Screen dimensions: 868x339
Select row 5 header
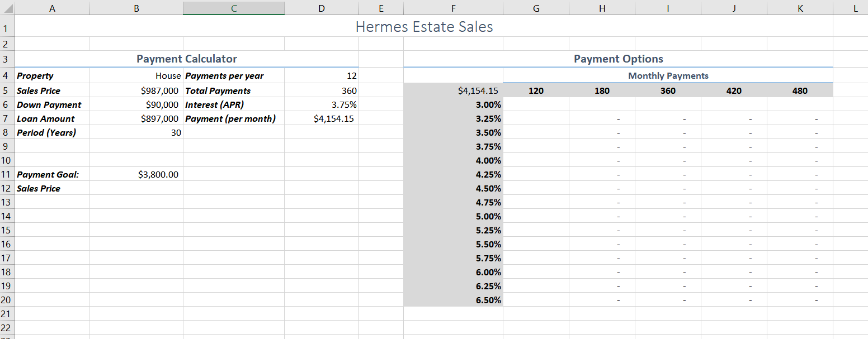point(6,90)
